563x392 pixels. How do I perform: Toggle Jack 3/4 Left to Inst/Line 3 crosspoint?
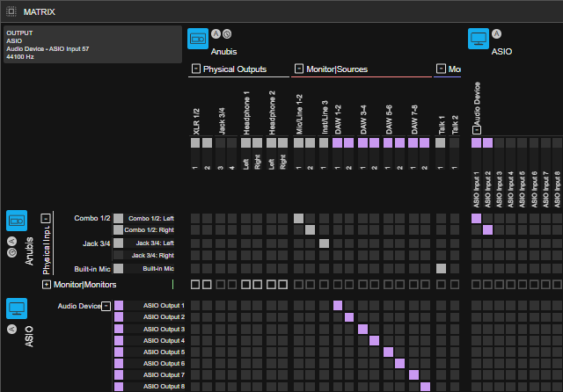[x=324, y=243]
